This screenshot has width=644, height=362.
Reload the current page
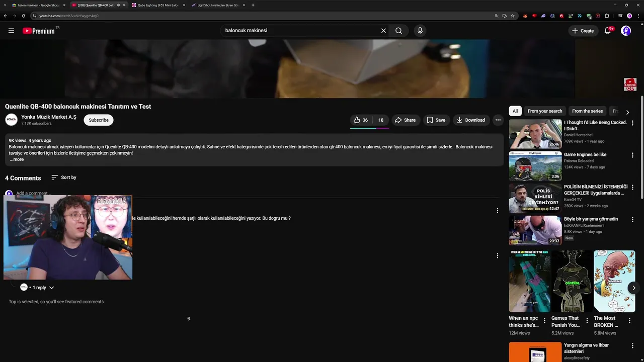23,16
